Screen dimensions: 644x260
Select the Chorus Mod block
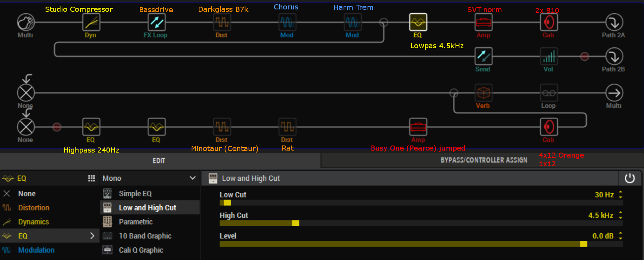[x=287, y=22]
